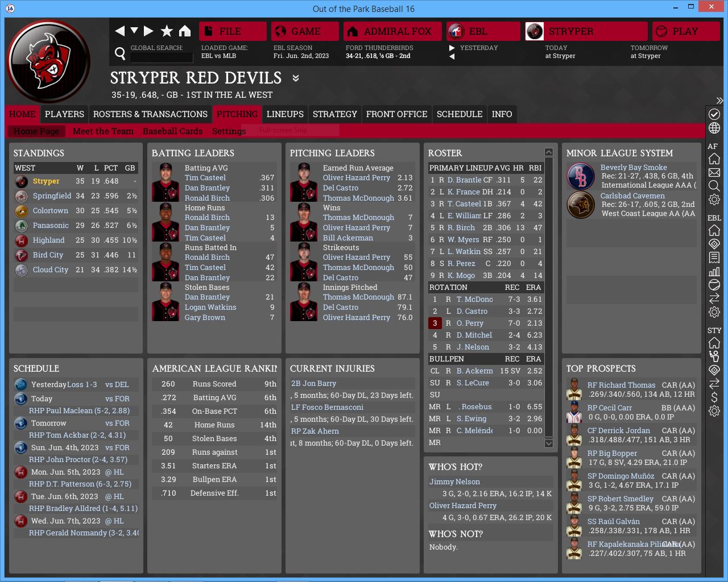
Task: Open prospect RF Richard Thomas
Action: 621,385
